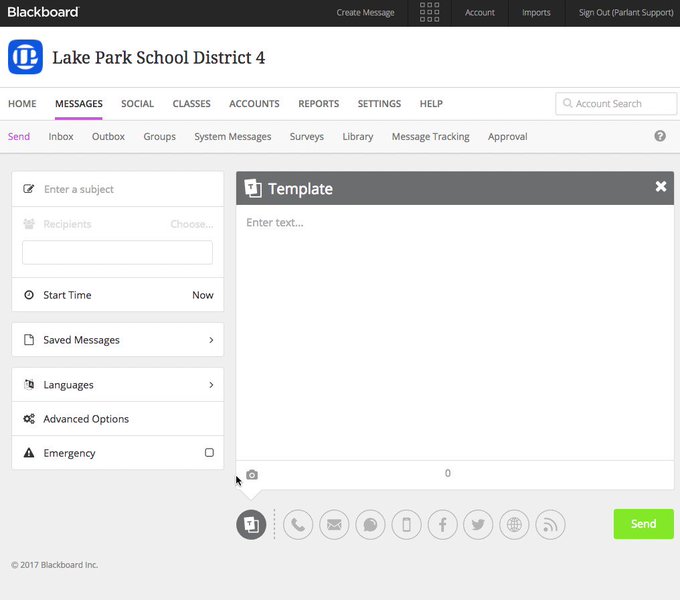Image resolution: width=680 pixels, height=600 pixels.
Task: Open the HELP tab
Action: (431, 104)
